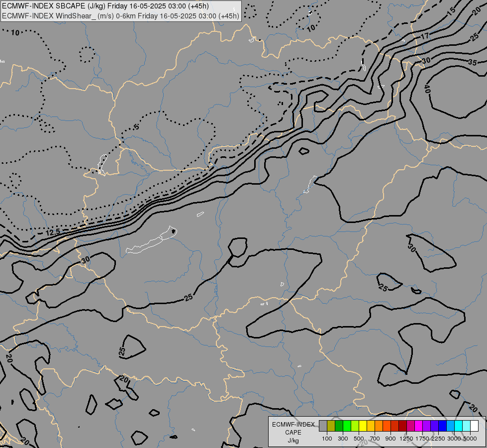Click the 35 contour label
Viewport: 487px width, 448px height.
(472, 62)
